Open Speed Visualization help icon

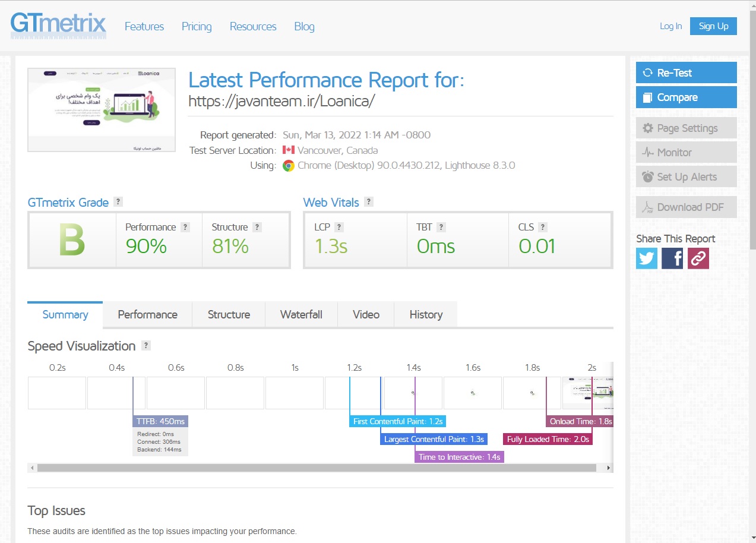(147, 345)
